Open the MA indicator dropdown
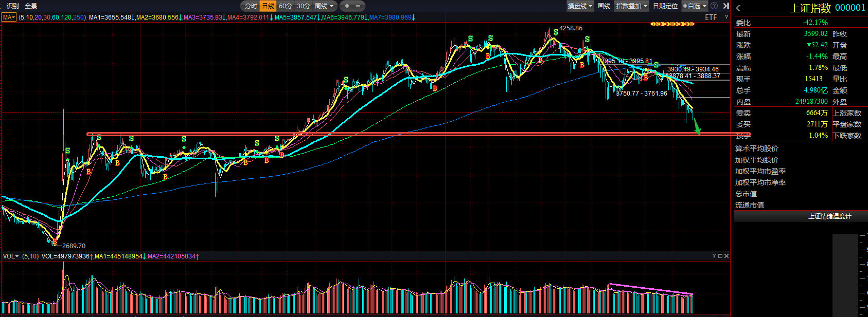Image resolution: width=868 pixels, height=317 pixels. point(9,17)
